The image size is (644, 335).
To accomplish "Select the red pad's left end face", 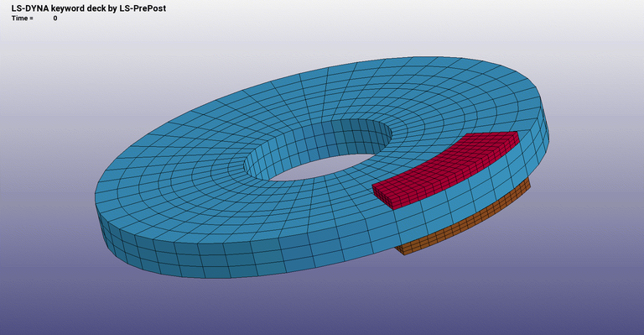I will pyautogui.click(x=382, y=196).
